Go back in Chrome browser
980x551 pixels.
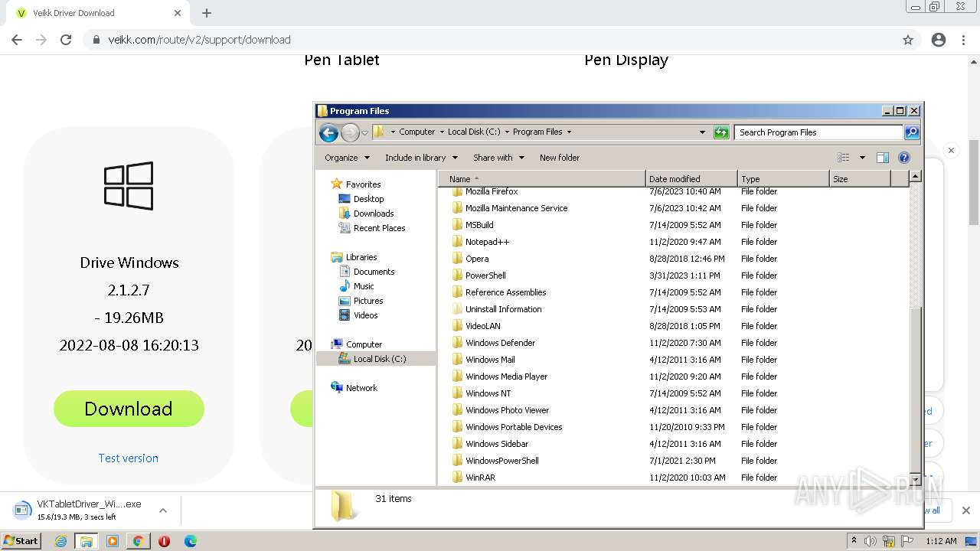17,40
